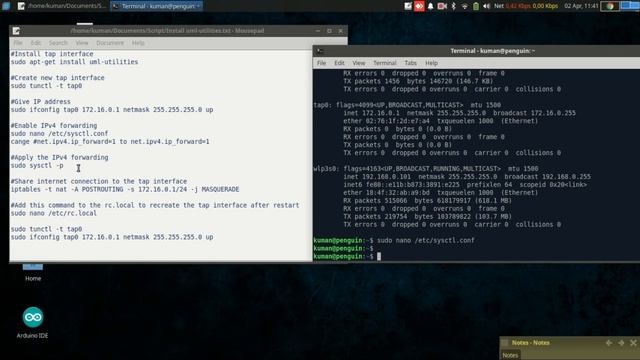Select the Chrome workspace thumbnail in the panel
Viewport: 640px width, 360px height.
point(610,6)
